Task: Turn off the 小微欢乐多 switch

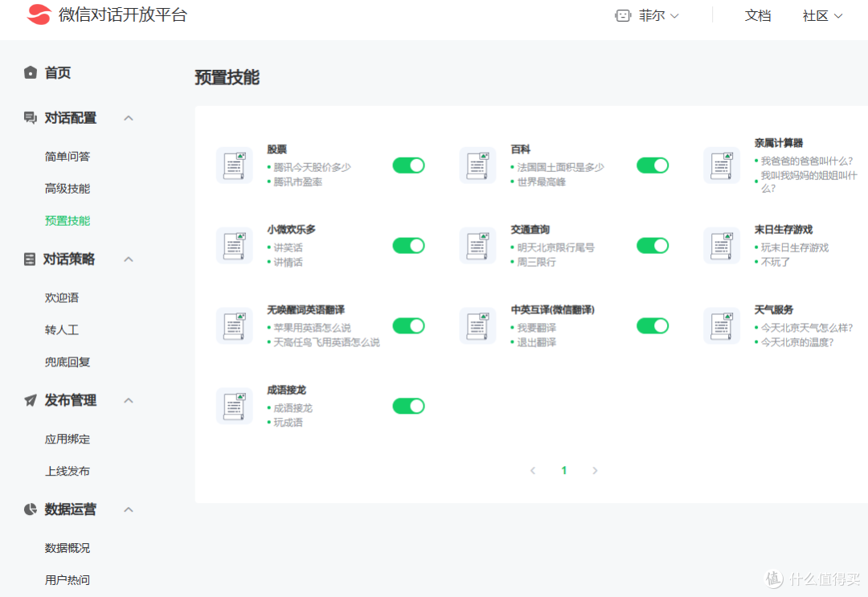Action: coord(408,246)
